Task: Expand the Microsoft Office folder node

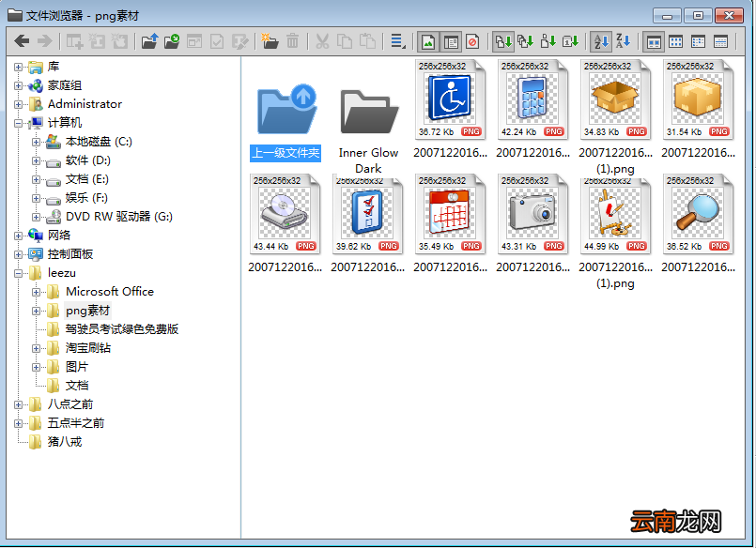Action: (x=36, y=293)
